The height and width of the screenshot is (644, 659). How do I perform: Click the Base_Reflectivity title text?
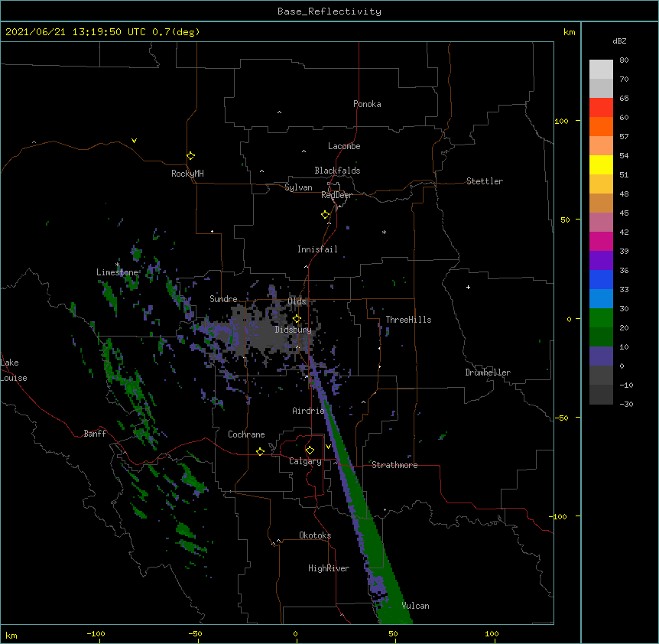pyautogui.click(x=329, y=11)
